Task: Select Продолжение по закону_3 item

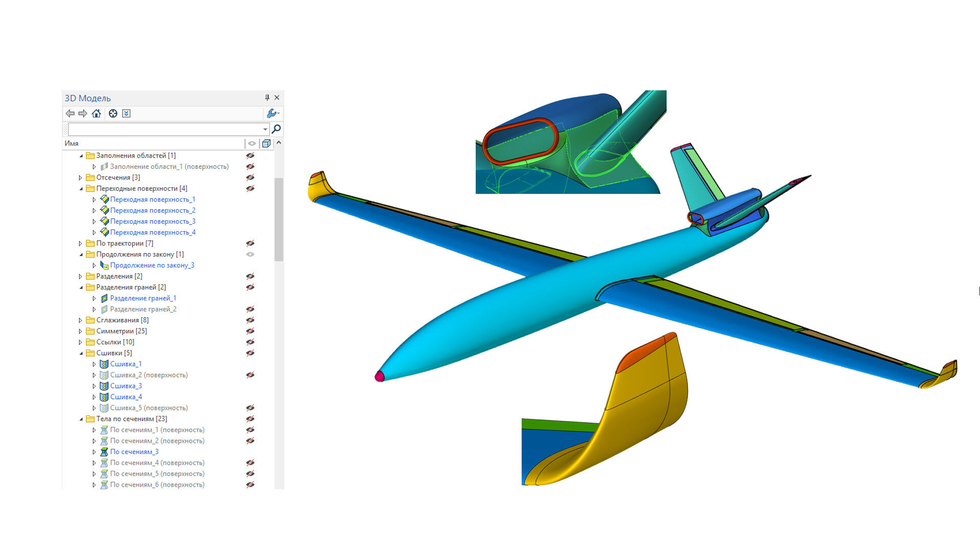Action: point(152,265)
